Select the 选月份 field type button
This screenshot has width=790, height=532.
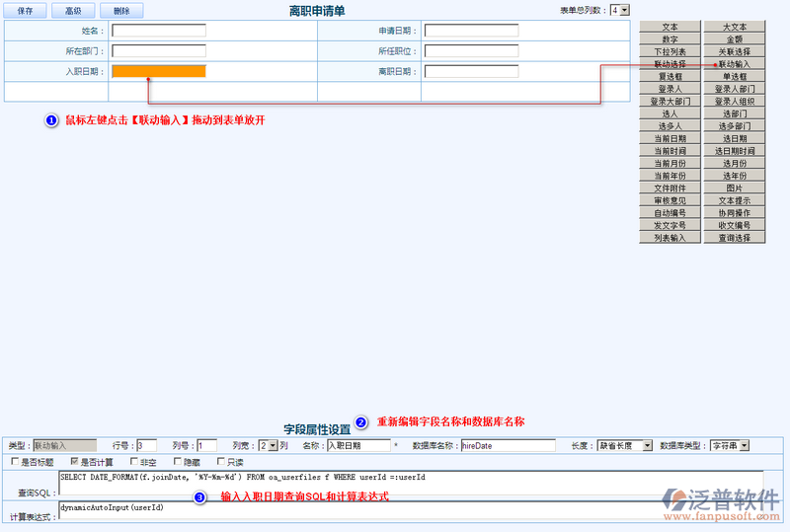(x=735, y=163)
